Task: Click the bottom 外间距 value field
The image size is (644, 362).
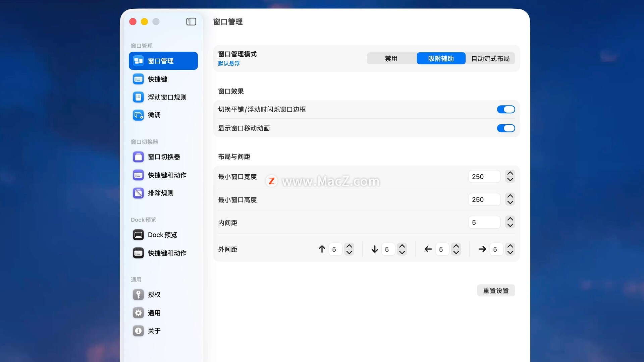Action: point(388,249)
